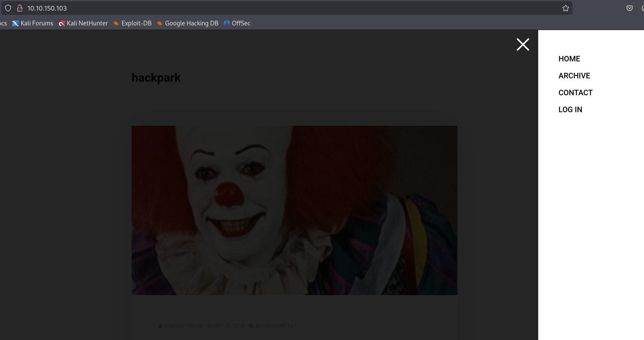Choose LOG IN from the side menu
This screenshot has height=340, width=644.
click(x=570, y=110)
